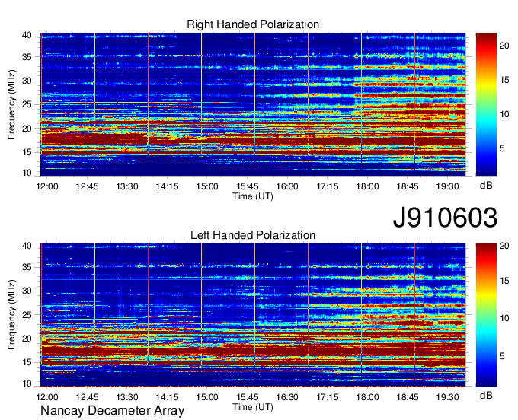Pick the 17:15 tick on Left Handed plot
The height and width of the screenshot is (420, 518).
(x=328, y=397)
